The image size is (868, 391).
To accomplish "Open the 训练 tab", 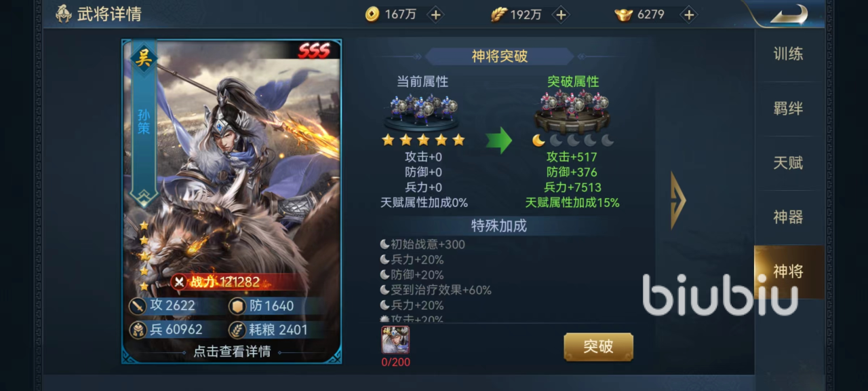I will tap(789, 54).
